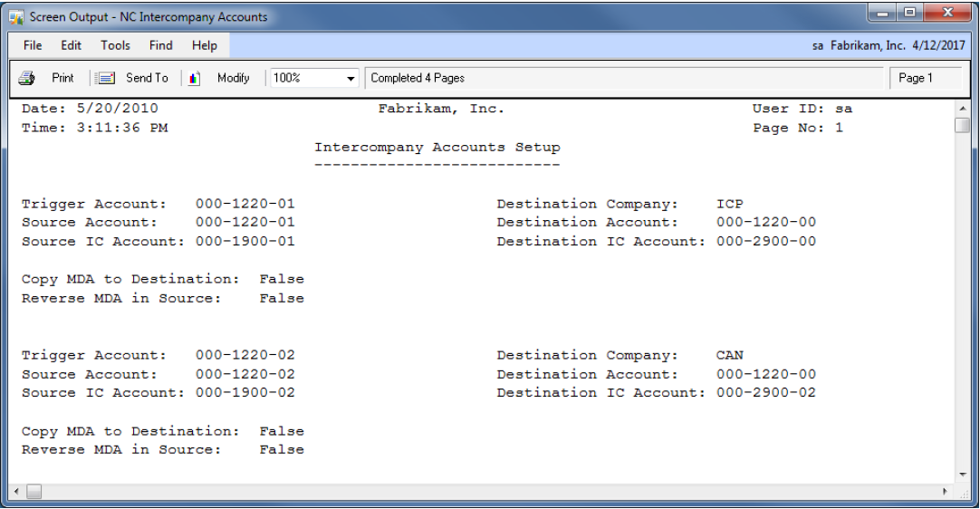Click the Completed 4 Pages status box
The image size is (980, 509).
pos(625,78)
